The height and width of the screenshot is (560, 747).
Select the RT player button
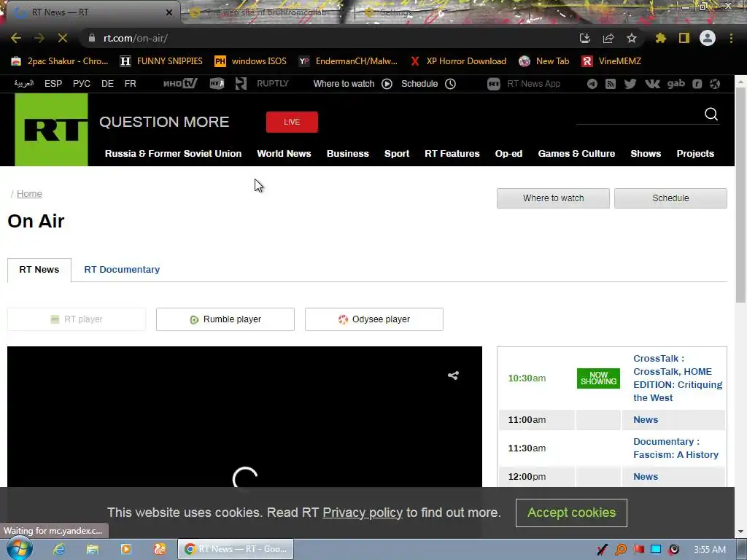click(77, 319)
